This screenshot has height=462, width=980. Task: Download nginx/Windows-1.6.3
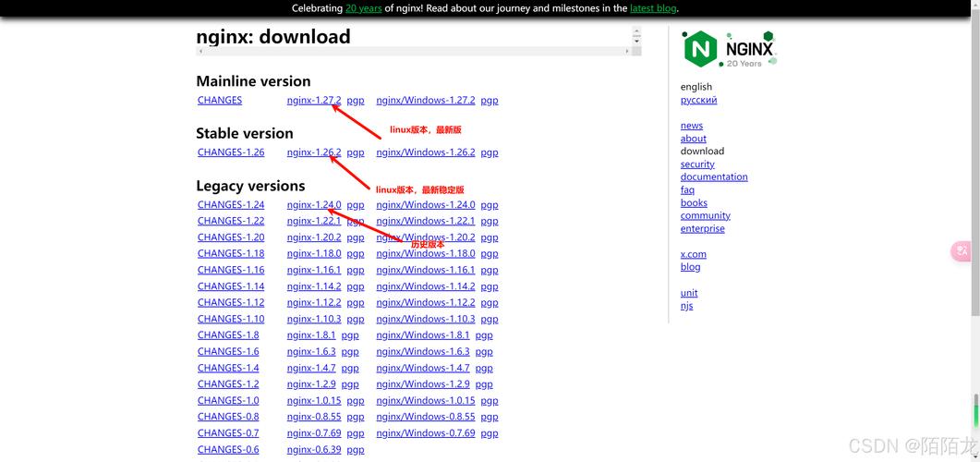(x=422, y=351)
